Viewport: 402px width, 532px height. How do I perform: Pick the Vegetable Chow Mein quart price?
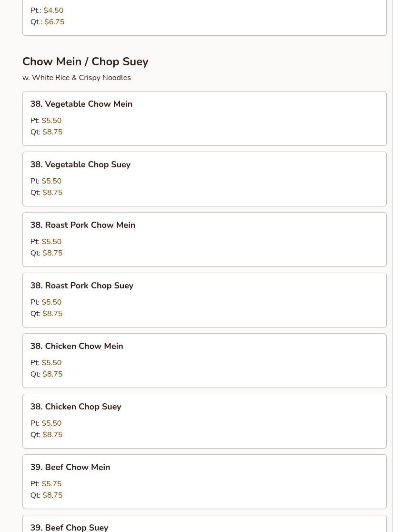(x=52, y=132)
